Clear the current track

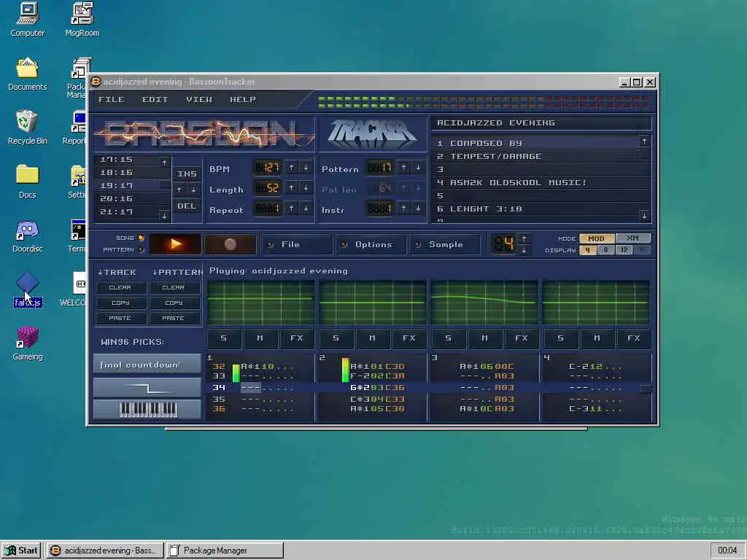click(120, 287)
